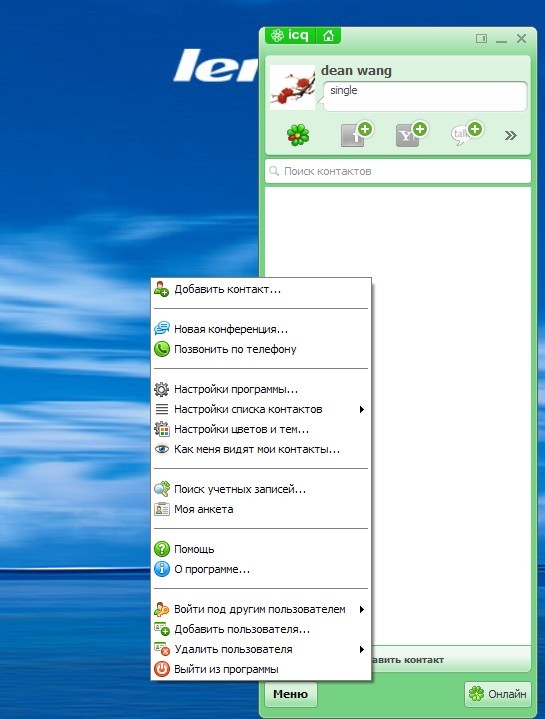
Task: Choose Помощь from the menu
Action: pyautogui.click(x=261, y=549)
